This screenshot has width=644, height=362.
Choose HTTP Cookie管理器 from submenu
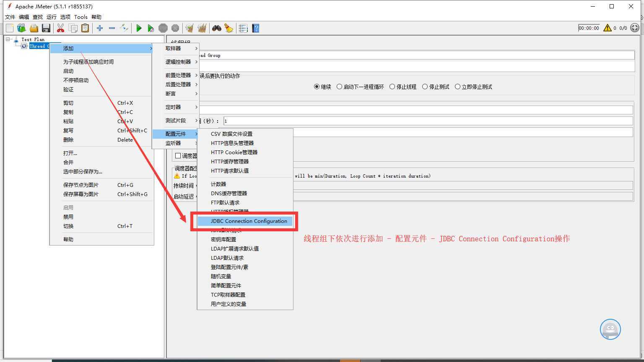[245, 152]
